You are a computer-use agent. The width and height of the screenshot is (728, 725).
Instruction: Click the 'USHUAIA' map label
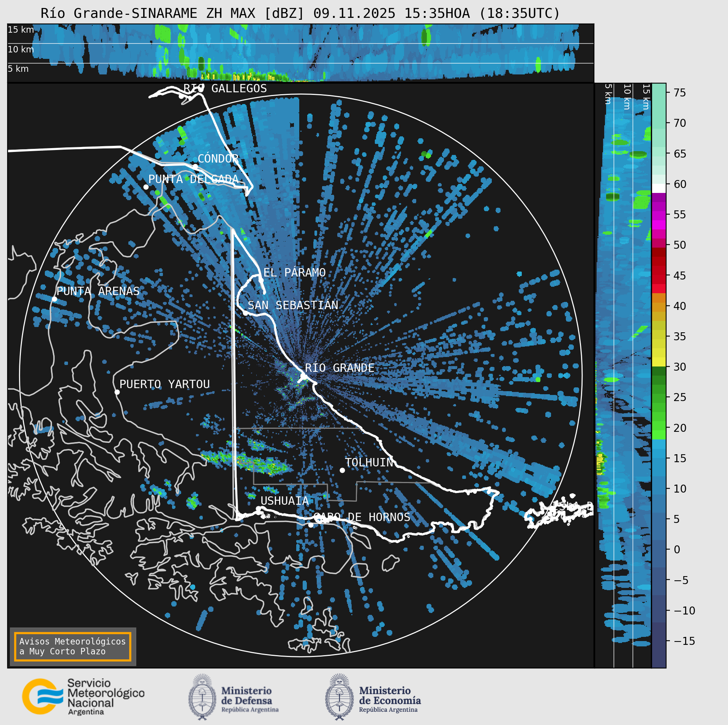[x=284, y=501]
